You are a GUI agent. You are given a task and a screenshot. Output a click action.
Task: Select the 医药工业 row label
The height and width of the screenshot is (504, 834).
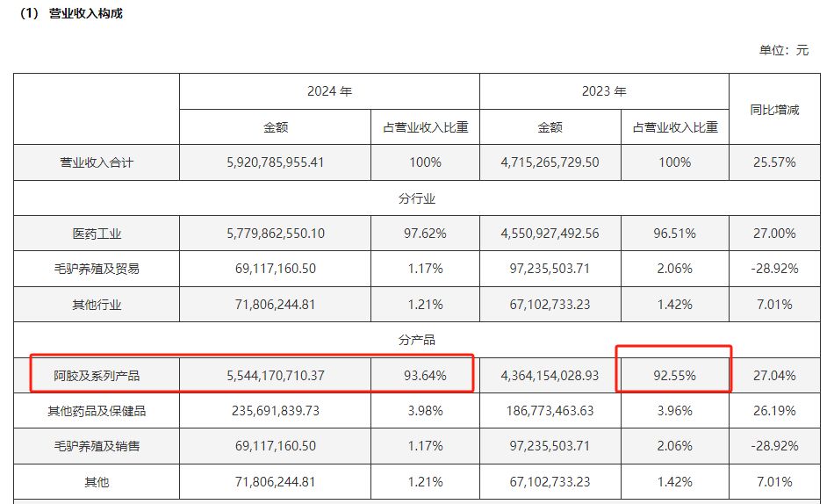pos(97,234)
